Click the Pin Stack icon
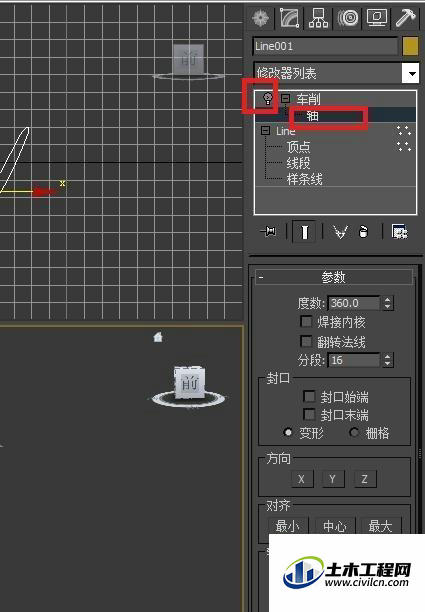The width and height of the screenshot is (425, 612). (x=269, y=232)
